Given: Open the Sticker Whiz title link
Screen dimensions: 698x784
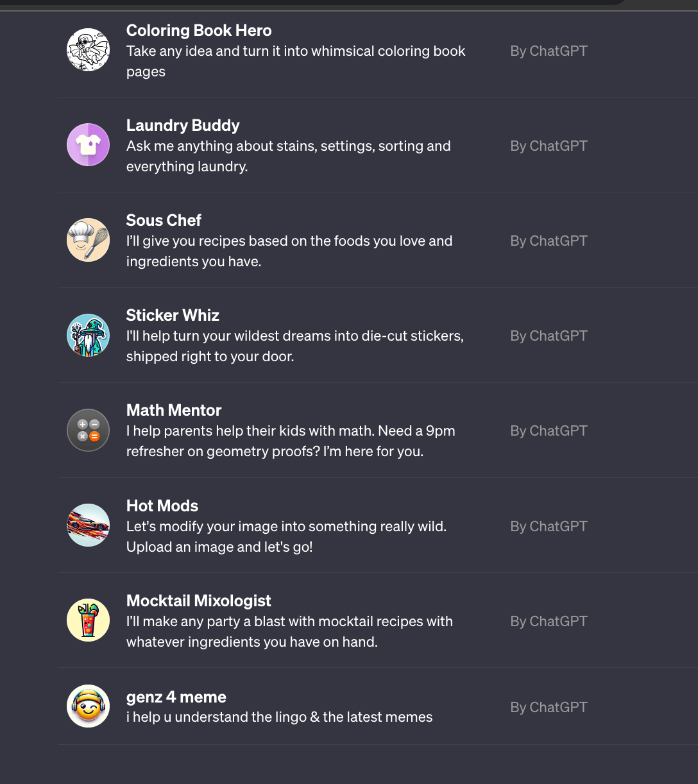Looking at the screenshot, I should 173,315.
